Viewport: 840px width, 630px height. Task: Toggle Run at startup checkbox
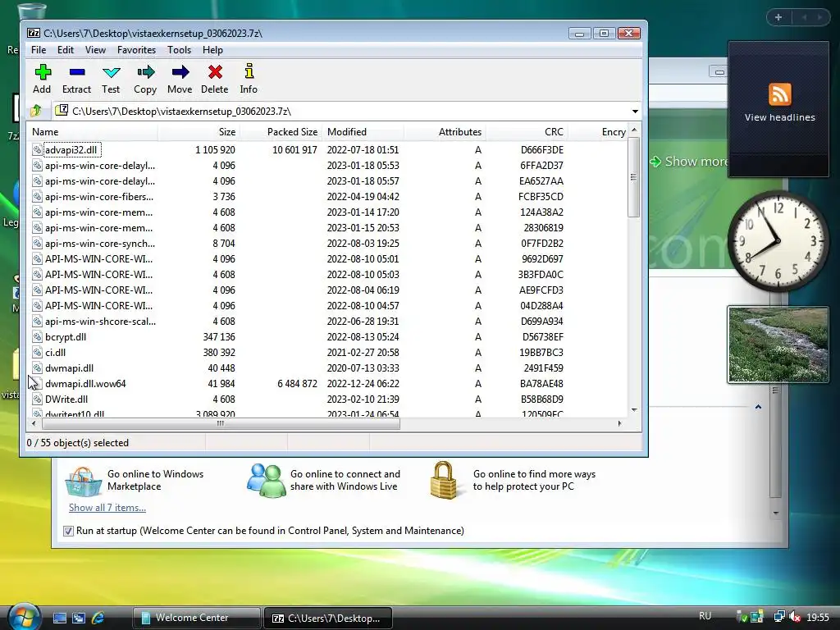pos(68,531)
